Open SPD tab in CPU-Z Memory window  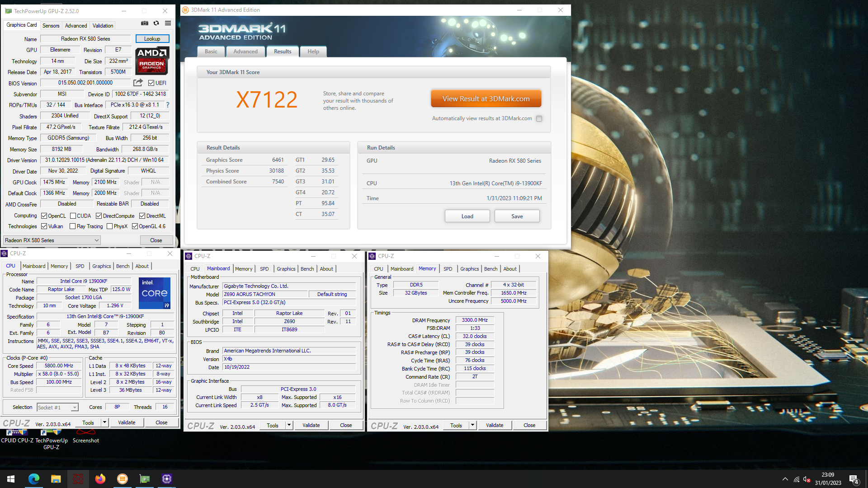(448, 269)
